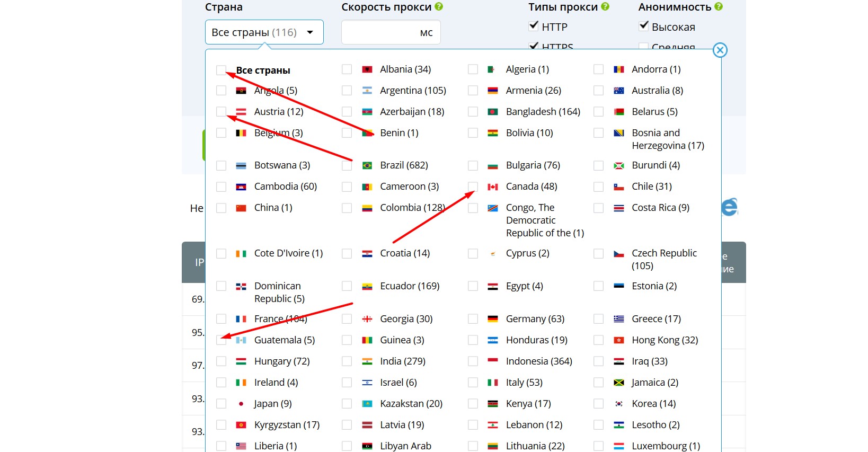
Task: Click the Bangladesh flag icon
Action: click(493, 112)
